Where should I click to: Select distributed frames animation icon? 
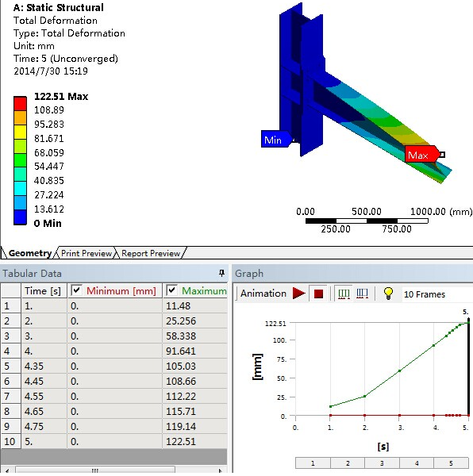point(344,294)
